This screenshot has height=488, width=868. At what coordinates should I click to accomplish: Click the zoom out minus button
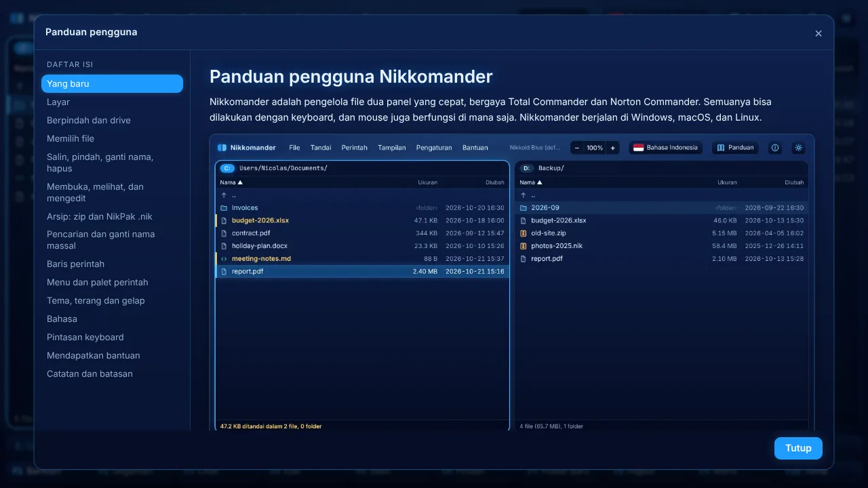click(x=577, y=148)
